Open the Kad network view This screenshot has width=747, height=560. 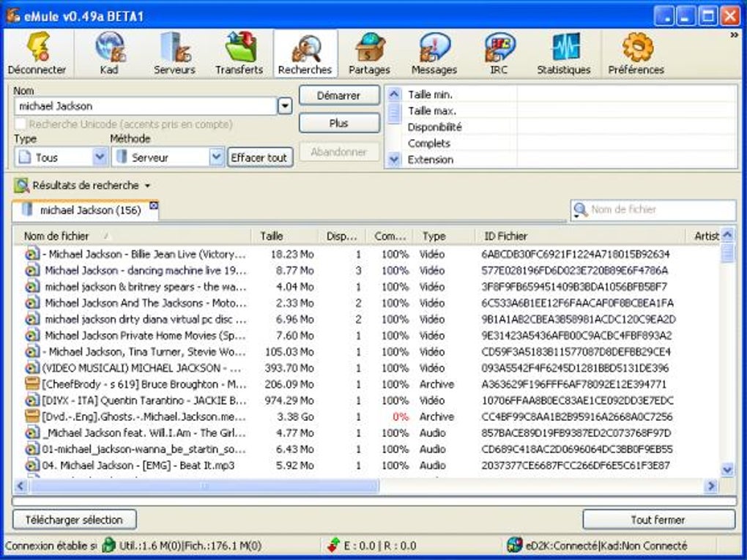(x=110, y=53)
